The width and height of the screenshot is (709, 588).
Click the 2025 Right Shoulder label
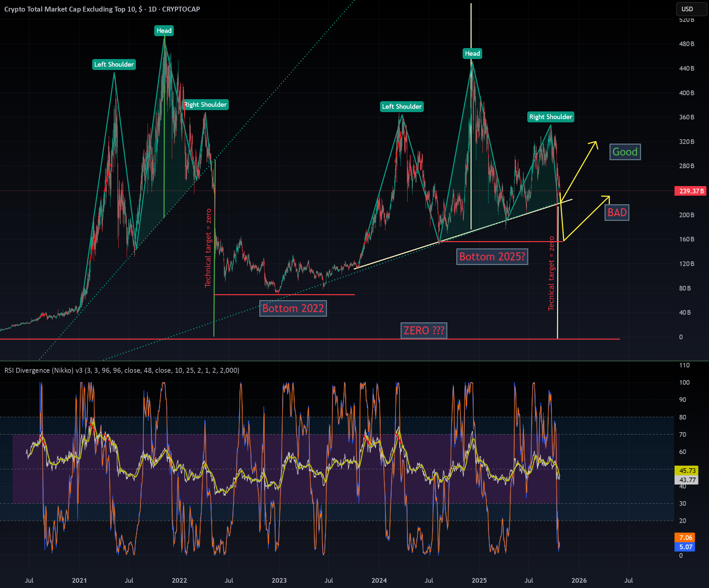click(x=551, y=117)
